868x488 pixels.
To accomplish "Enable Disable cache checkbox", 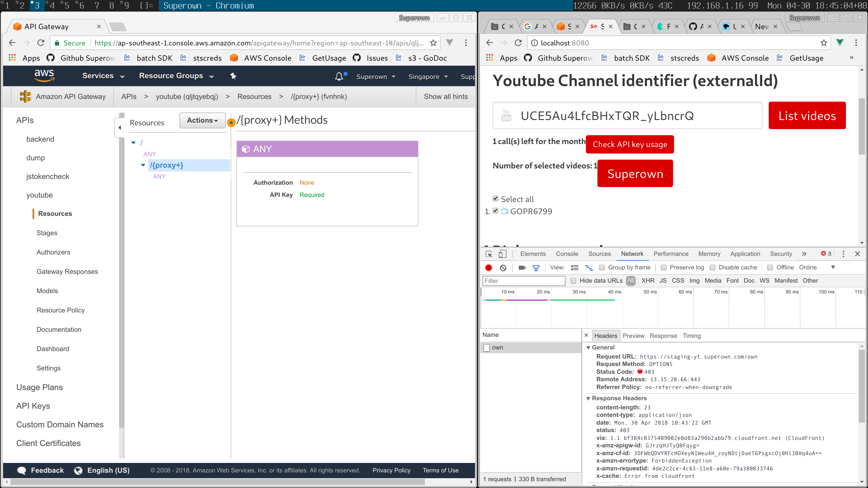I will tap(713, 267).
